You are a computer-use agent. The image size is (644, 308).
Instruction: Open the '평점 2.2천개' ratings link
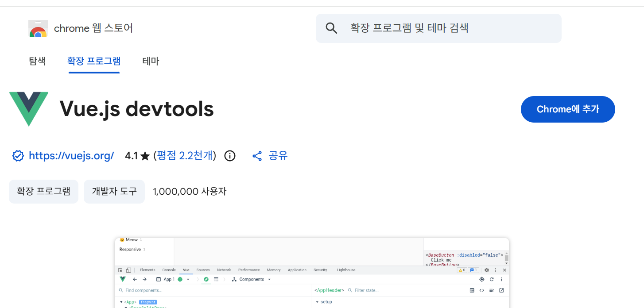coord(185,156)
